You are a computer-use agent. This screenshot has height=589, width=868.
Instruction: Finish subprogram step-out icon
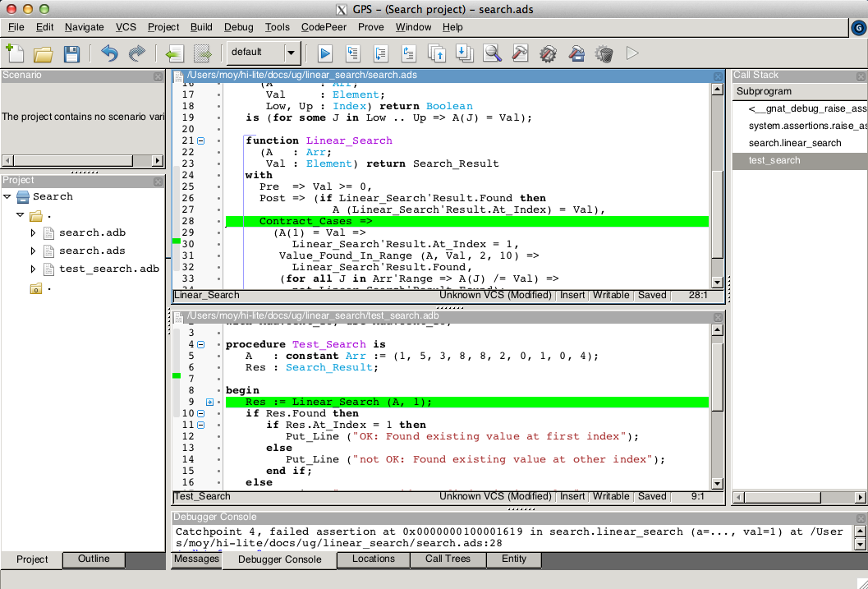coord(408,53)
